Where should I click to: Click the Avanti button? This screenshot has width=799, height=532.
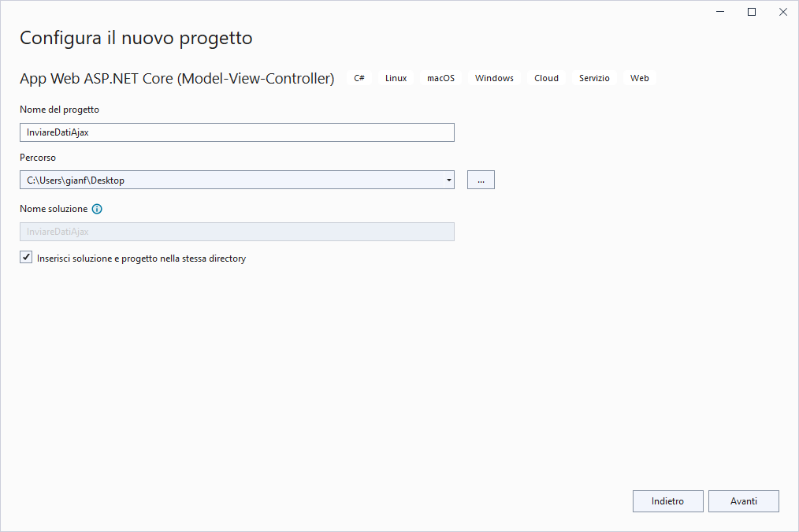click(x=744, y=501)
